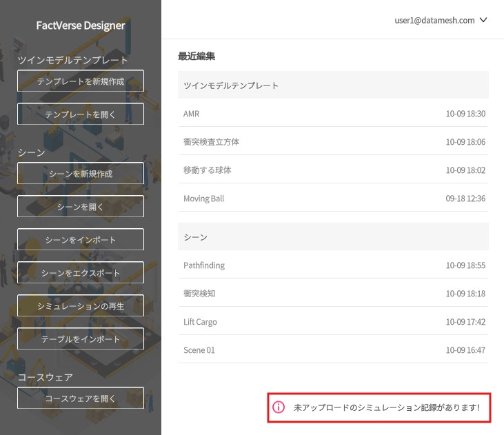504x435 pixels.
Task: Click テーブルをインポート button
Action: point(81,339)
